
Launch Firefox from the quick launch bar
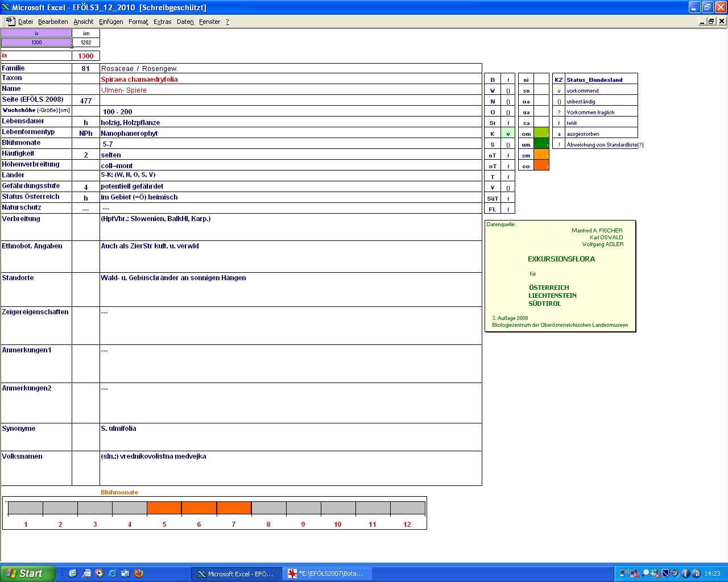138,573
